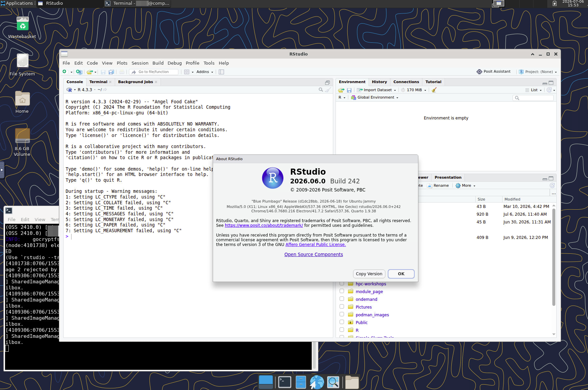This screenshot has width=588, height=390.
Task: Click the maximize Files pane icon
Action: (551, 178)
